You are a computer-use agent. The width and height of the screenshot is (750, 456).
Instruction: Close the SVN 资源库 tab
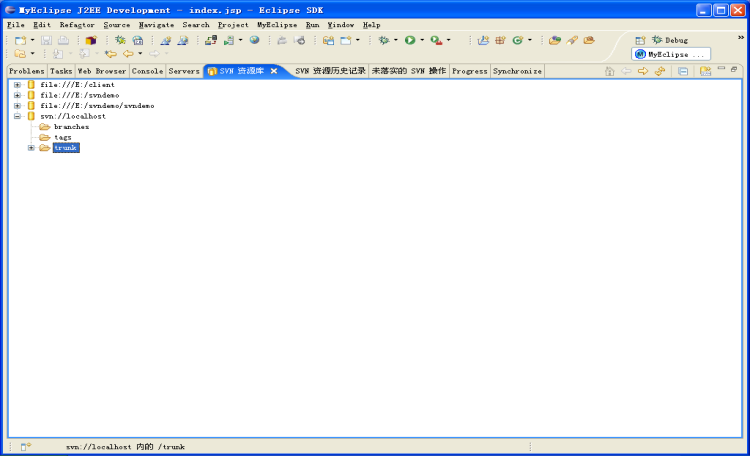pos(274,71)
